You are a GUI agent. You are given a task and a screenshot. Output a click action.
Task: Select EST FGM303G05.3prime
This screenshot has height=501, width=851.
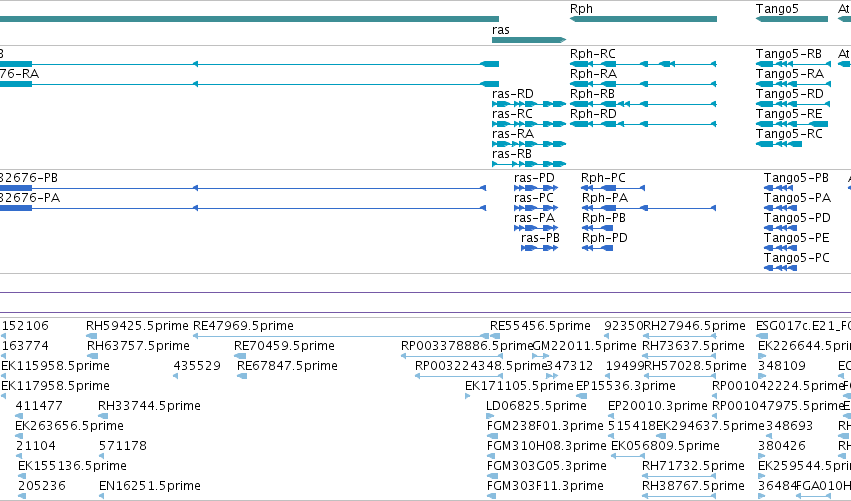coord(547,466)
